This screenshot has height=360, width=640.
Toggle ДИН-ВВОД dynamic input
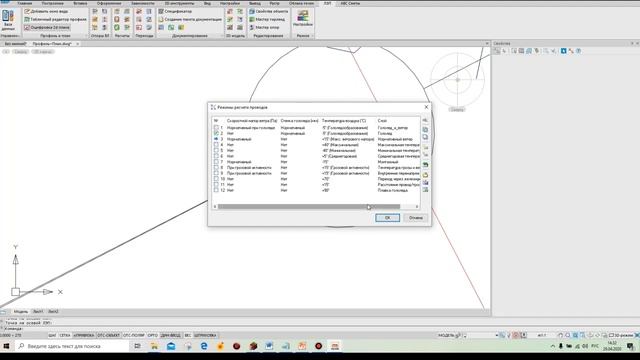point(171,335)
